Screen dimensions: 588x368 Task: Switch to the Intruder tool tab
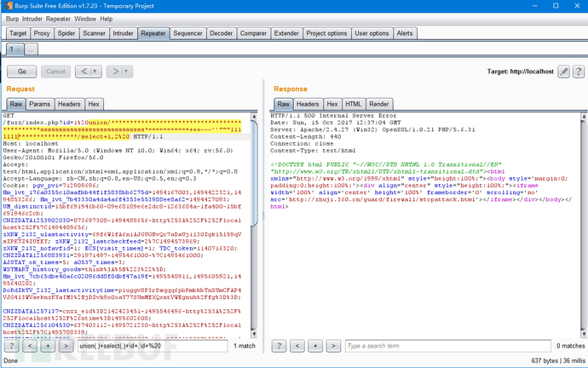123,33
